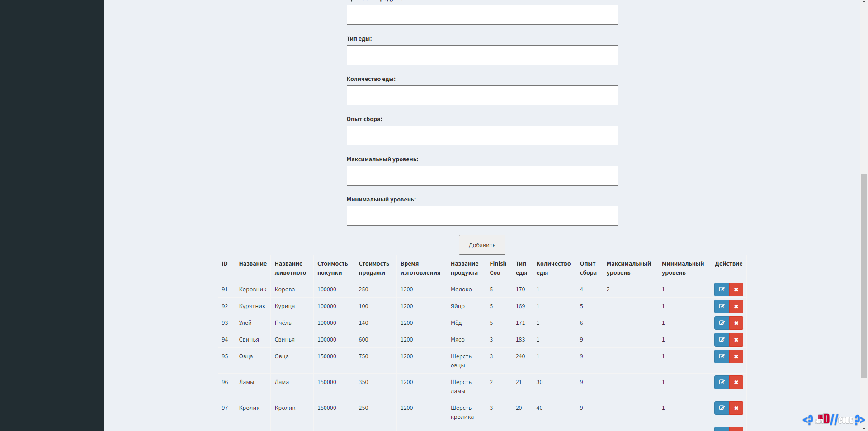The image size is (868, 431).
Task: Click the scrollbar down arrow
Action: pyautogui.click(x=864, y=428)
